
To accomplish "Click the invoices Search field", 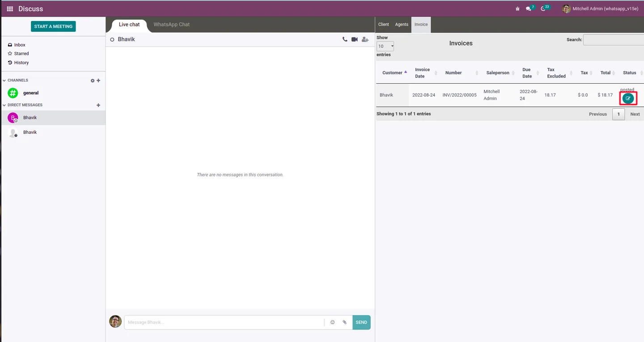I will tap(614, 40).
